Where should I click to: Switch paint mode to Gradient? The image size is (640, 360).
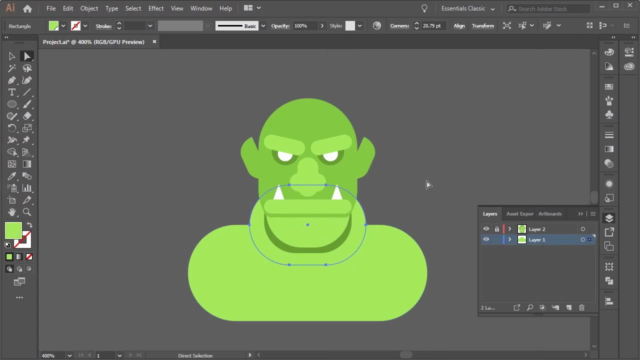point(19,257)
